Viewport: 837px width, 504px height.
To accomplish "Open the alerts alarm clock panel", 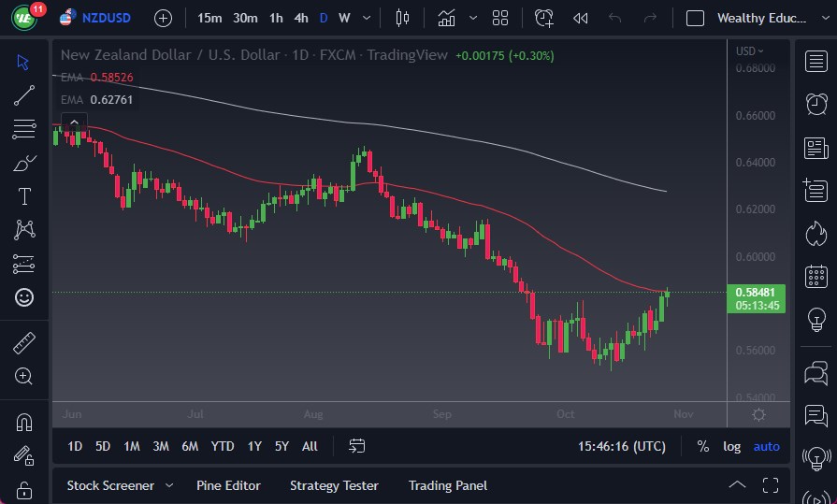I will click(x=815, y=103).
